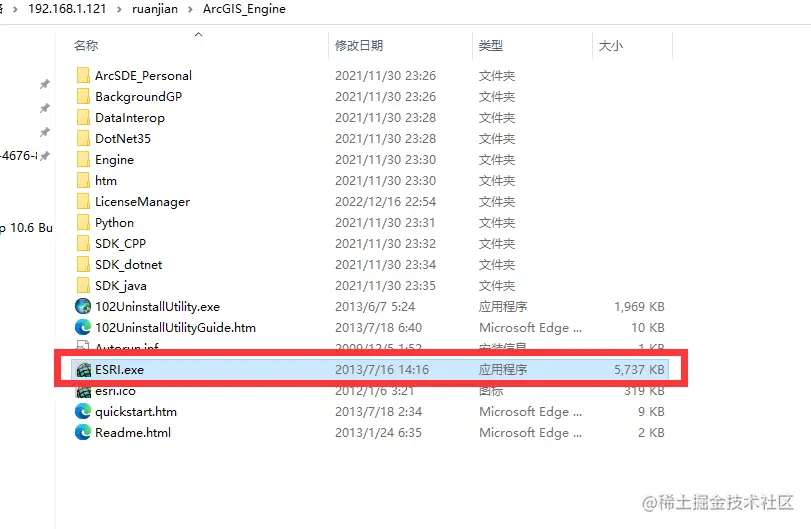Click the 2 KB size of Readme.html
The width and height of the screenshot is (811, 529).
click(x=651, y=432)
